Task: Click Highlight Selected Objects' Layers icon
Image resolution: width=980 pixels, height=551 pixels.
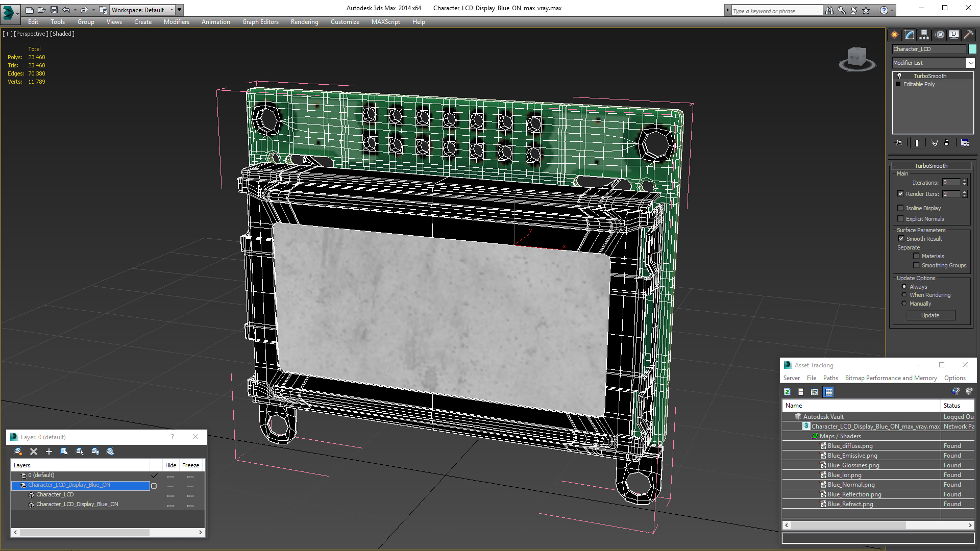Action: [80, 452]
